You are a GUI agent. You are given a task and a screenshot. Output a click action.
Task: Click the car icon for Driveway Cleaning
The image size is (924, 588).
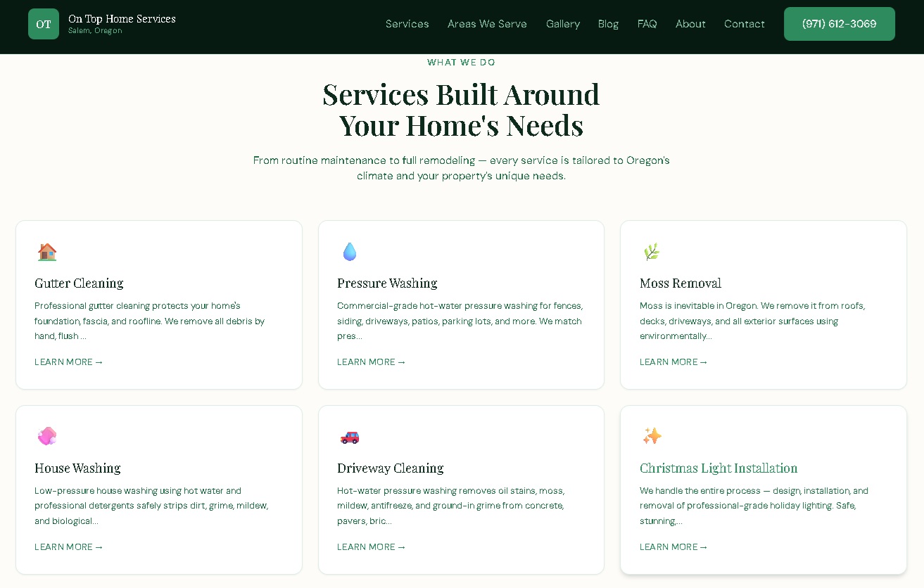coord(349,436)
